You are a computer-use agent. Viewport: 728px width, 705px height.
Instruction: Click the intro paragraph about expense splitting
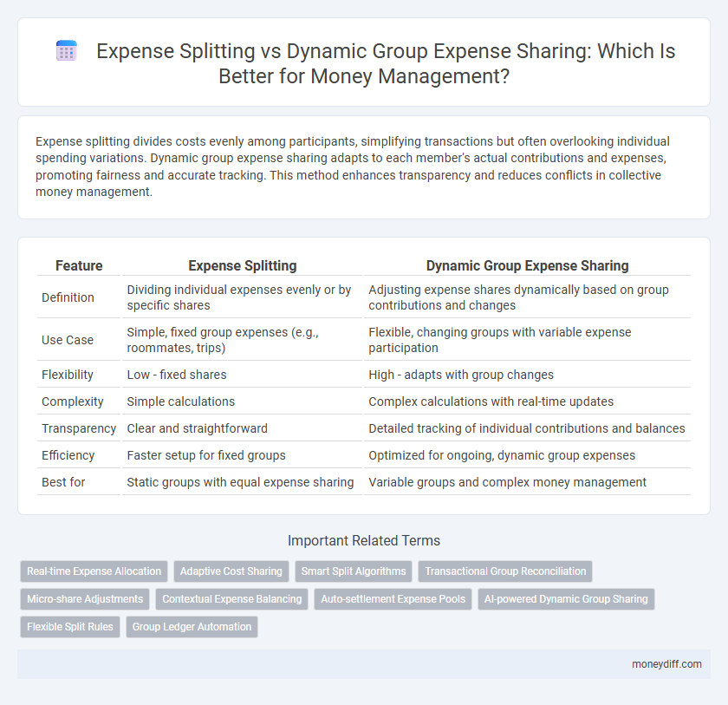[x=353, y=166]
